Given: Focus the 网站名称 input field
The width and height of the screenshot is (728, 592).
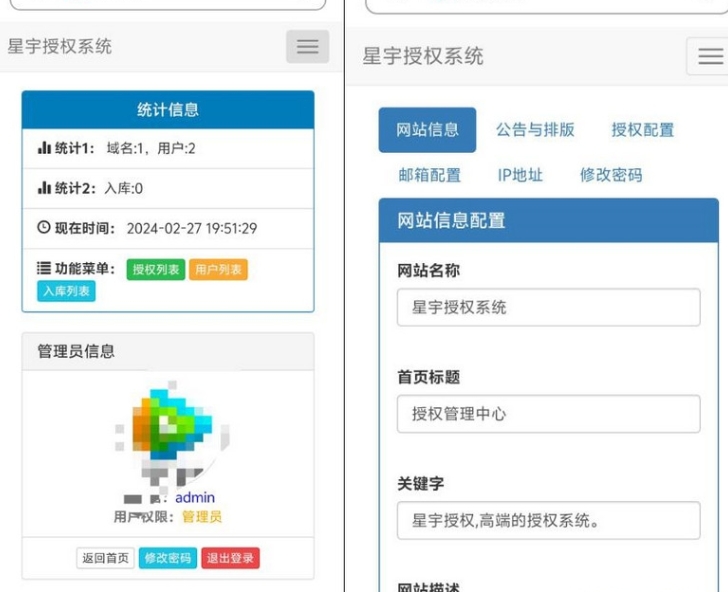Looking at the screenshot, I should [548, 307].
